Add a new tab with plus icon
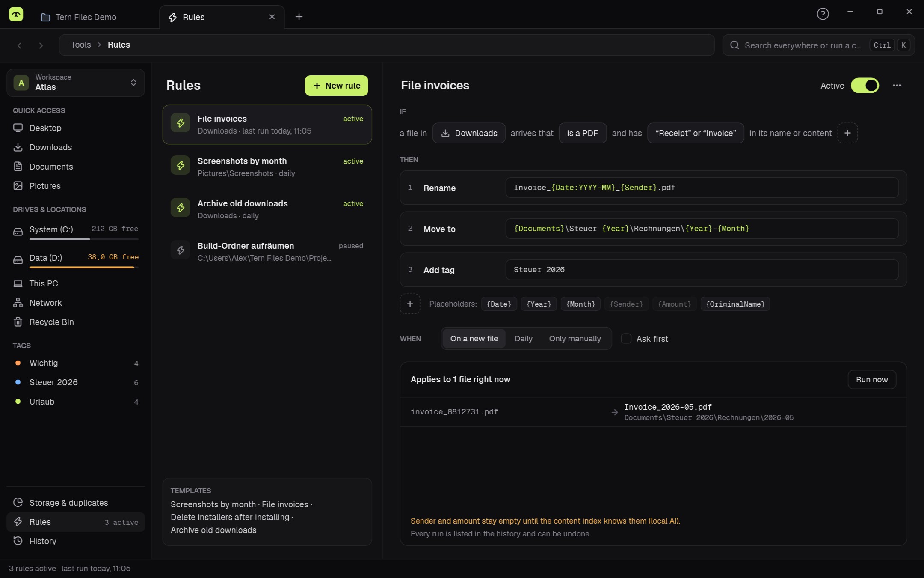The image size is (924, 578). click(x=299, y=17)
